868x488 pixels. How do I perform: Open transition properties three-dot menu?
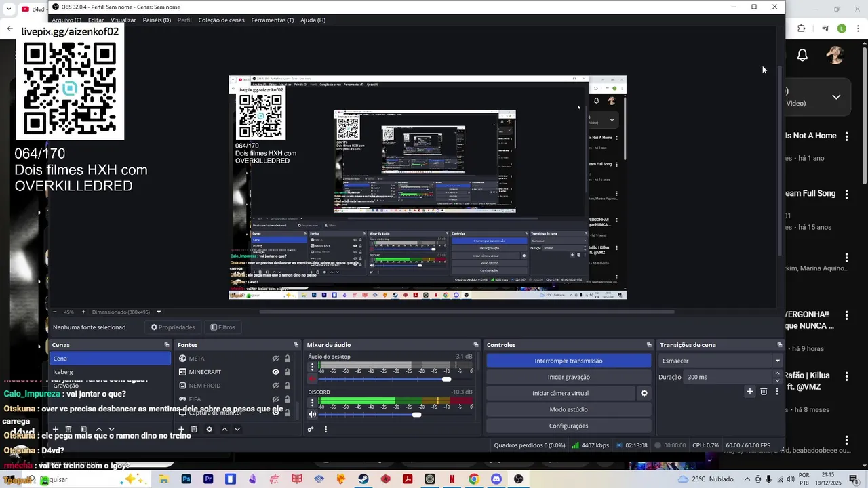coord(777,391)
